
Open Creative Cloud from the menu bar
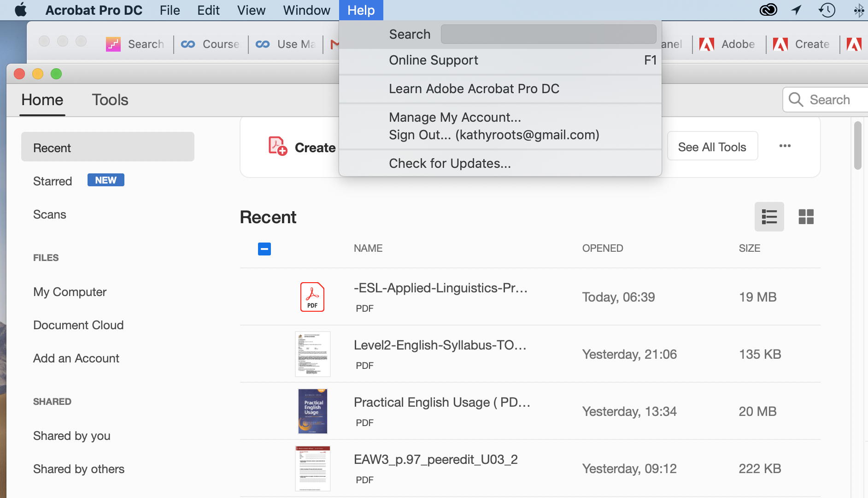(x=768, y=10)
